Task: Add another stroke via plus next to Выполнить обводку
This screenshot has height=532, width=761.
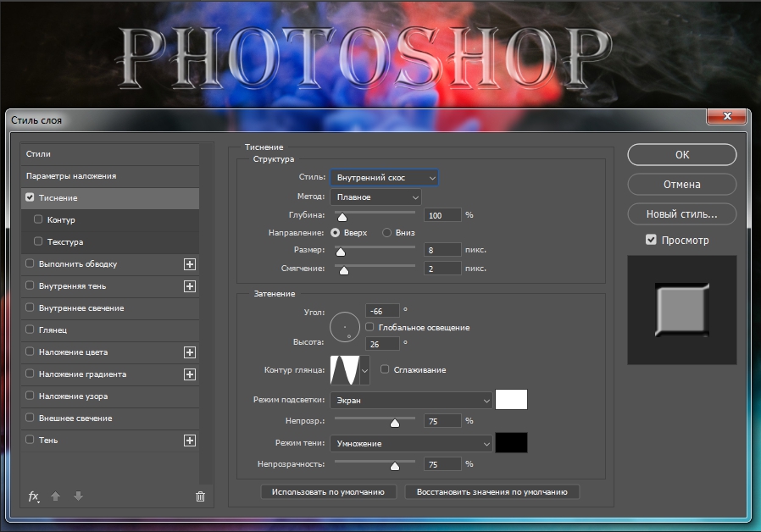Action: (x=190, y=264)
